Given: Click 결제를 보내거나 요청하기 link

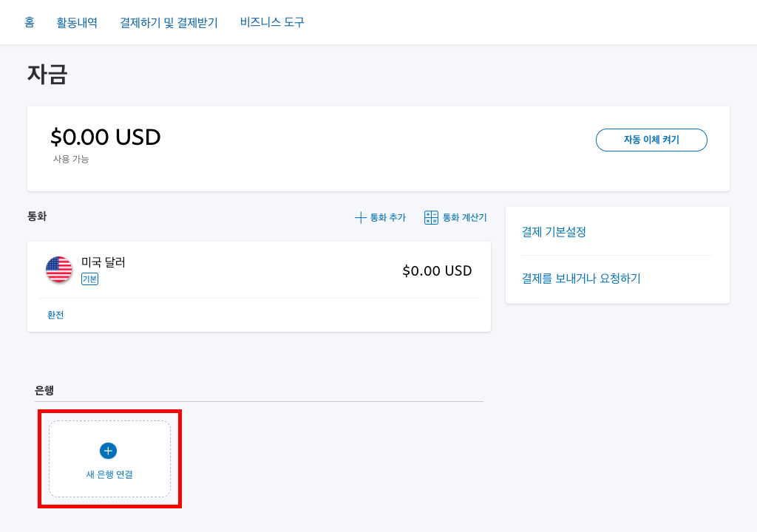Looking at the screenshot, I should point(581,279).
